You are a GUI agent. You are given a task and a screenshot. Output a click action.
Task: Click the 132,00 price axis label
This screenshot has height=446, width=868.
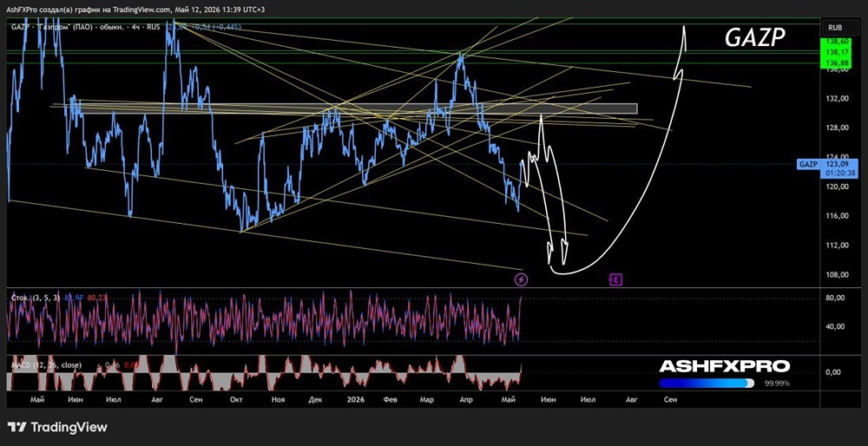tap(838, 99)
